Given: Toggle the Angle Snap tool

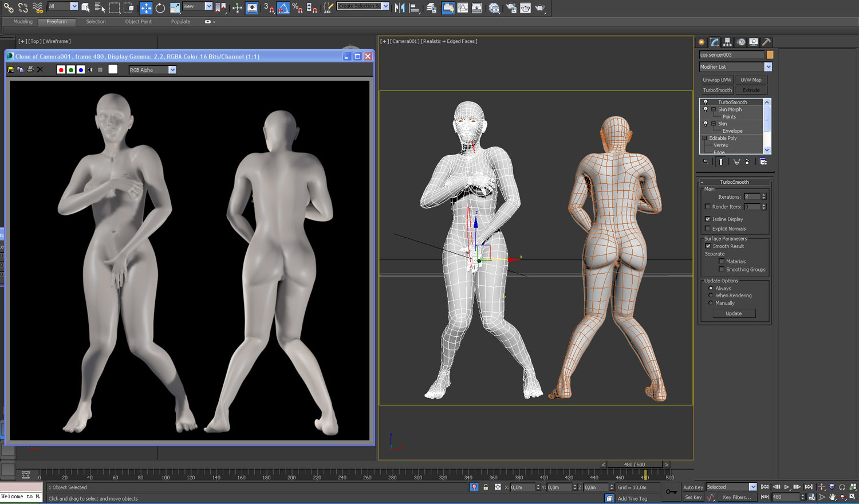Looking at the screenshot, I should (283, 7).
